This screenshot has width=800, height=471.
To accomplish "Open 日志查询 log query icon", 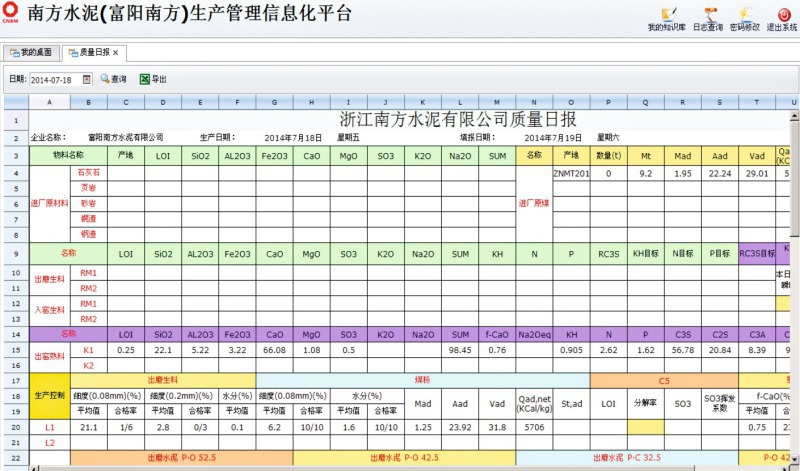I will click(x=708, y=18).
